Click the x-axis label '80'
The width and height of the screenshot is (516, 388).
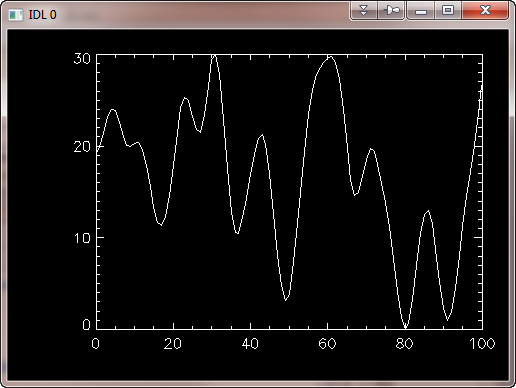[x=404, y=344]
